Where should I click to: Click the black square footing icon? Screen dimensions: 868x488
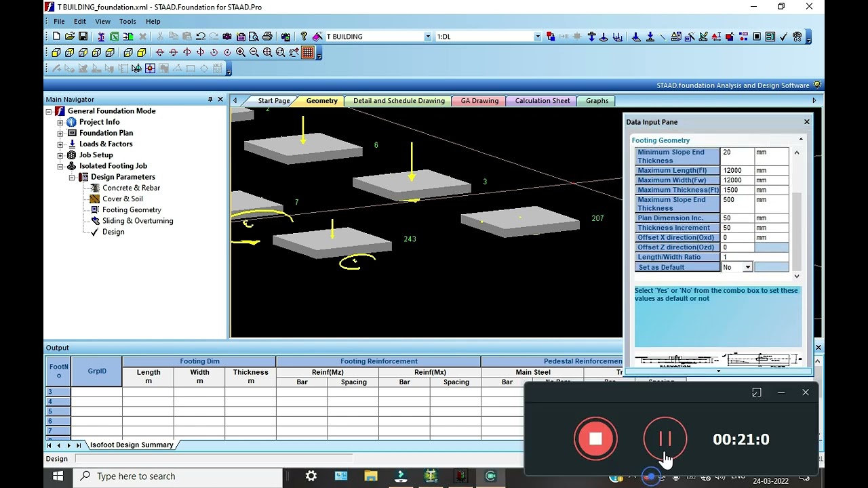tap(757, 37)
